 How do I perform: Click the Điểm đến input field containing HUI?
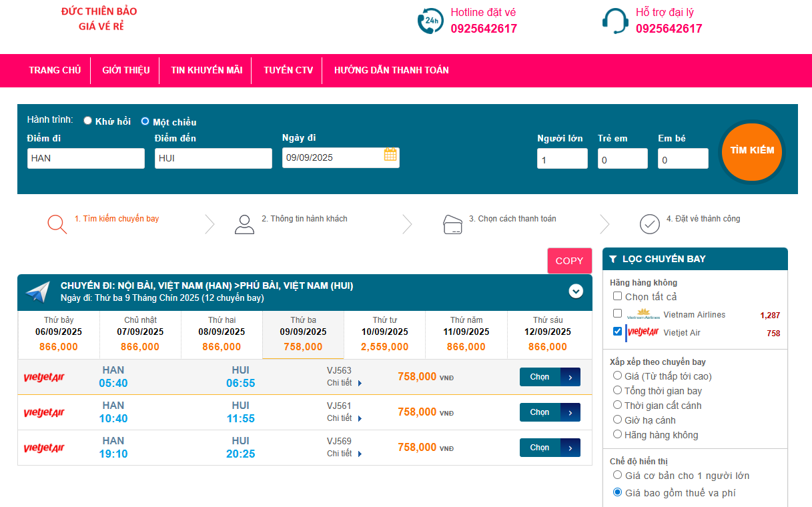tap(213, 158)
